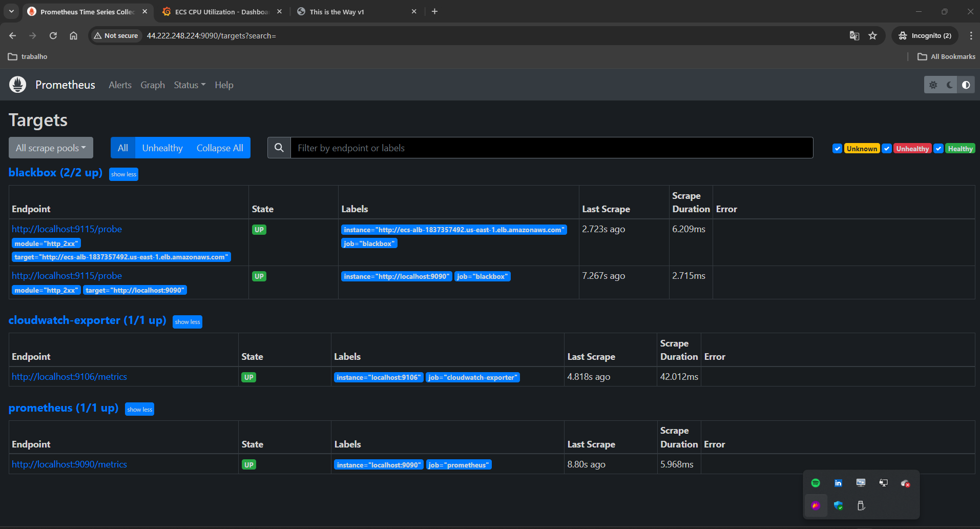Image resolution: width=980 pixels, height=529 pixels.
Task: Close the This is the Way v1 tab
Action: pos(414,11)
